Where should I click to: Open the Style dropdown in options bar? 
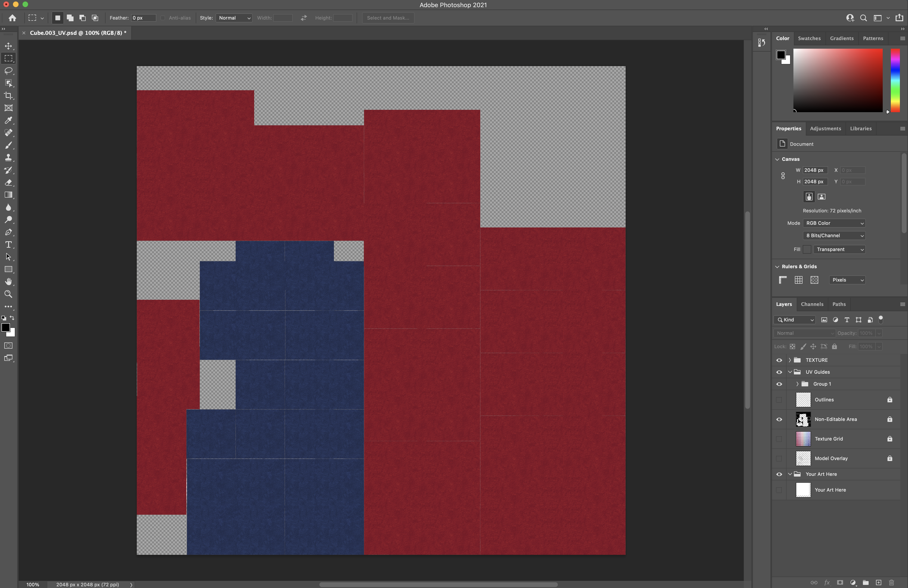[x=234, y=18]
